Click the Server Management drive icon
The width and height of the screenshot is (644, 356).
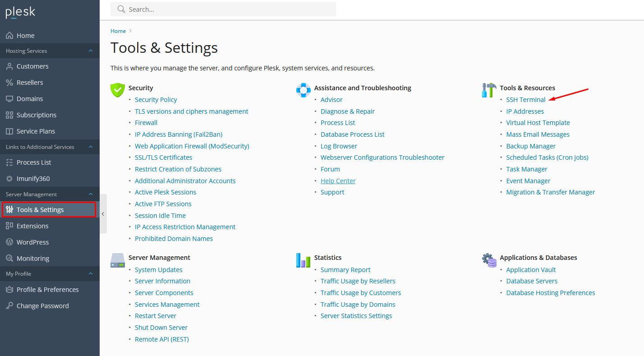coord(117,260)
